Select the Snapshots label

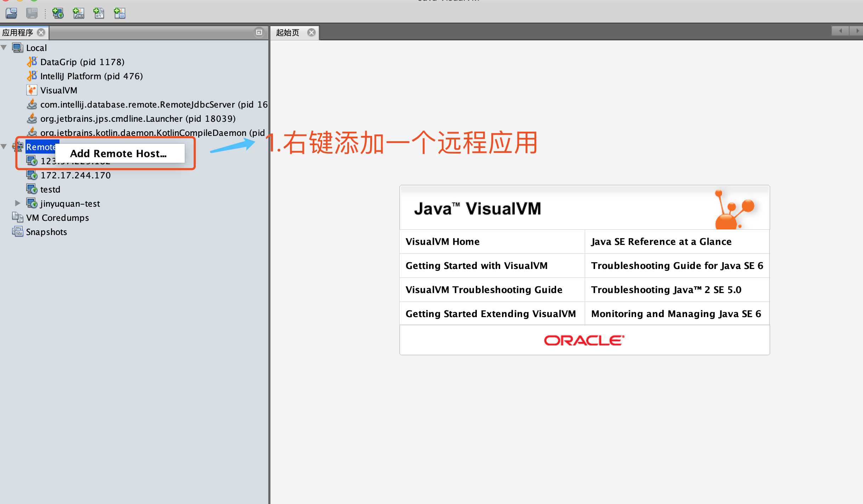coord(46,232)
